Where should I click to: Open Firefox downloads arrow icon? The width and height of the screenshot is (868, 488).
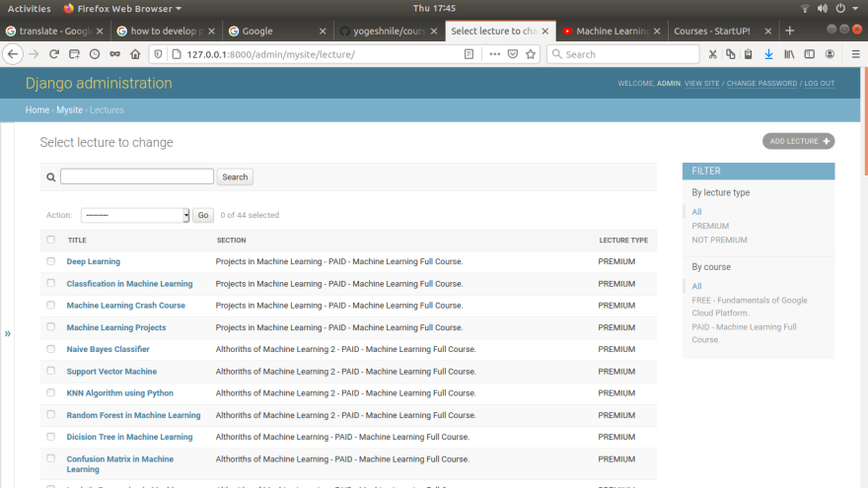[x=768, y=54]
